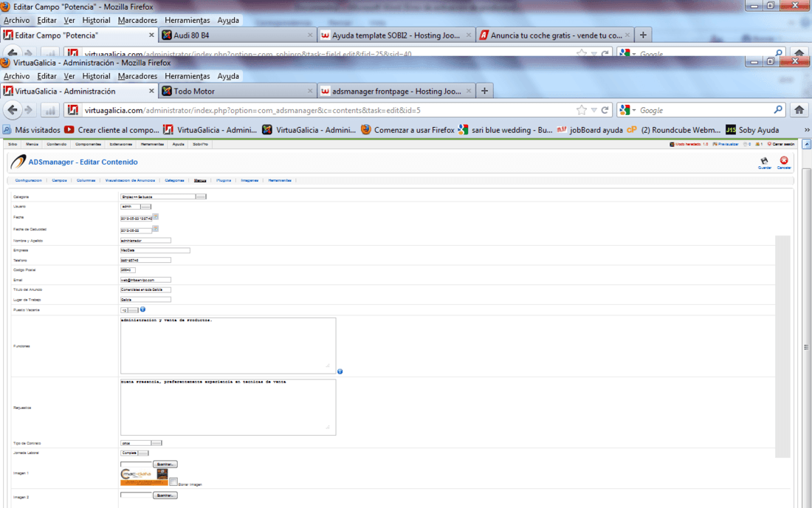Open URL history dropdown in VirtuaGalicia address bar
The height and width of the screenshot is (508, 812).
594,110
